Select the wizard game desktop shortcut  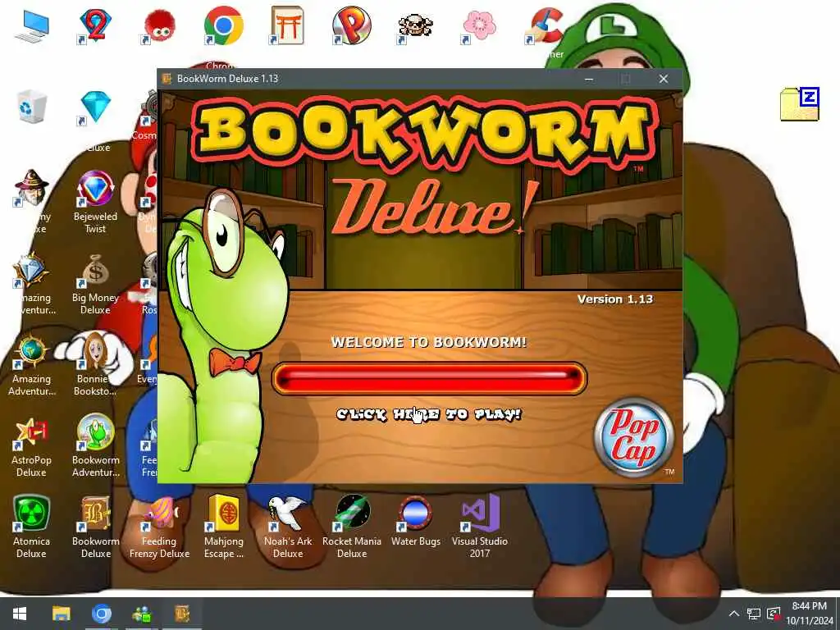click(x=32, y=189)
